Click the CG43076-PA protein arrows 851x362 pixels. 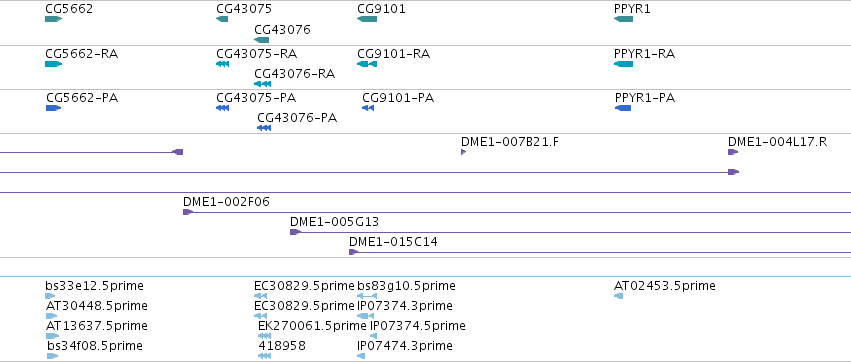click(x=264, y=128)
